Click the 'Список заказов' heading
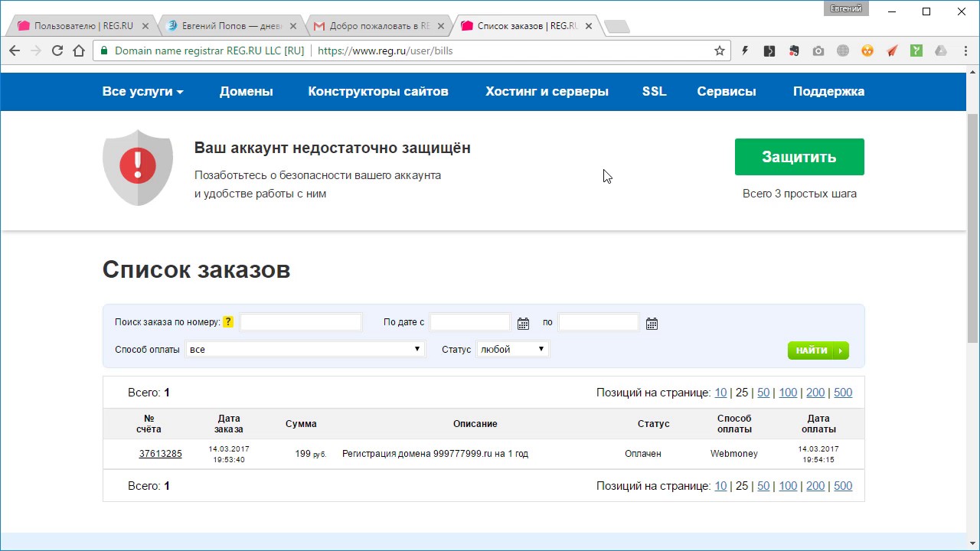 click(196, 269)
